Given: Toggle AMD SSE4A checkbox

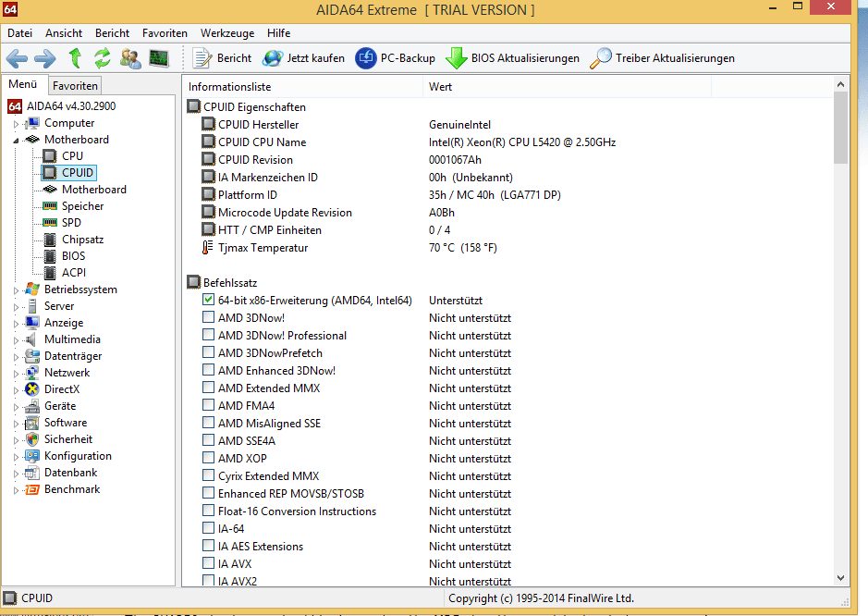Looking at the screenshot, I should tap(208, 440).
